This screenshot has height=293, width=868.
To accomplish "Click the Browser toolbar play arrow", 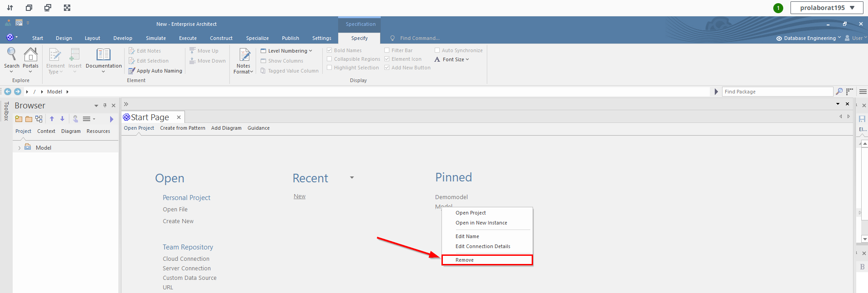I will pyautogui.click(x=112, y=119).
